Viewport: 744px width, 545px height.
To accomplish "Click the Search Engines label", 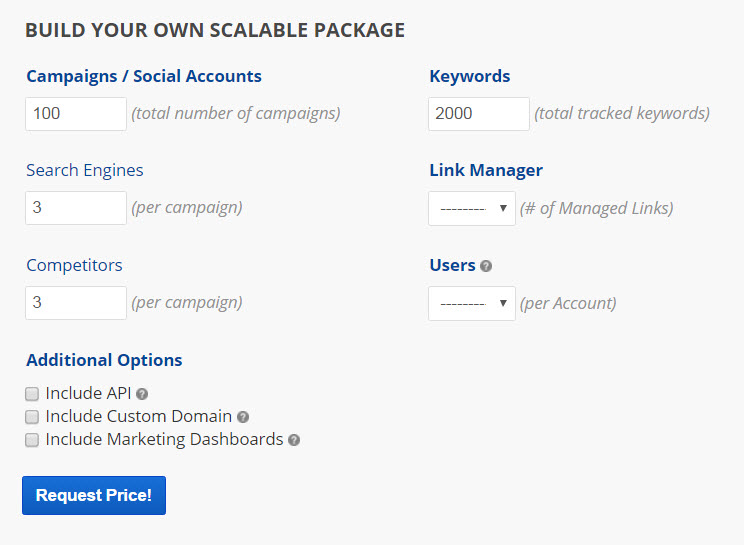I will (x=85, y=170).
